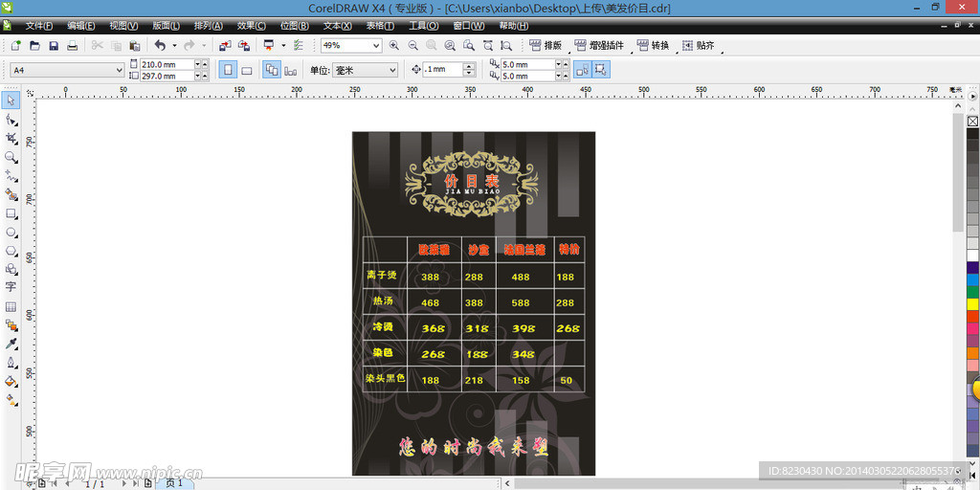Open the 文本(X) menu
980x490 pixels.
[337, 26]
